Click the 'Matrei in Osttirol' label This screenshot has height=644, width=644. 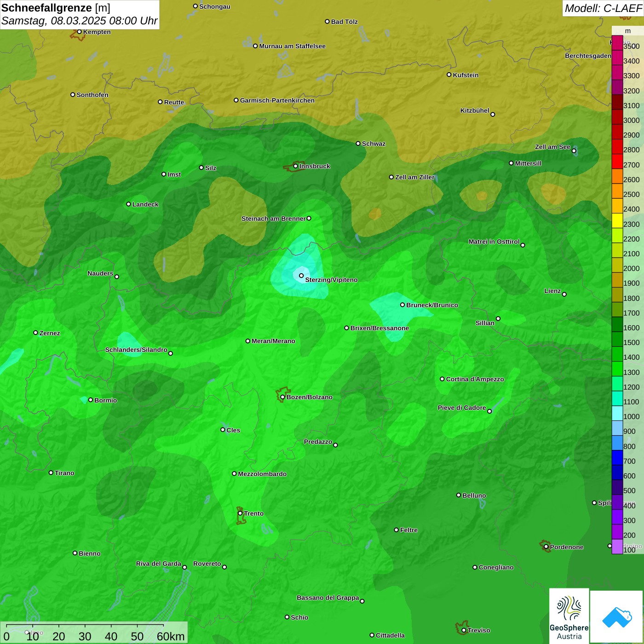(494, 241)
